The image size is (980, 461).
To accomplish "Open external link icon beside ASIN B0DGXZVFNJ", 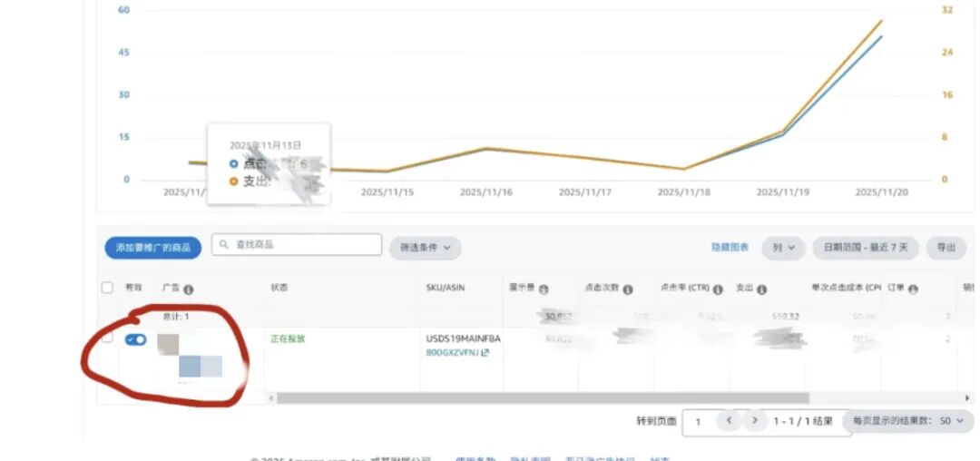I will coord(485,353).
